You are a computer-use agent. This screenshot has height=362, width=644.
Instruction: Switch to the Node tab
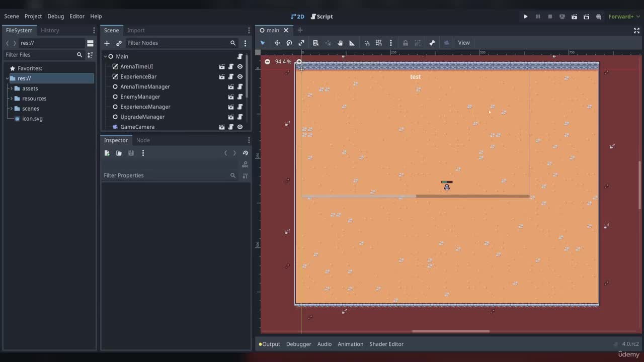point(143,140)
